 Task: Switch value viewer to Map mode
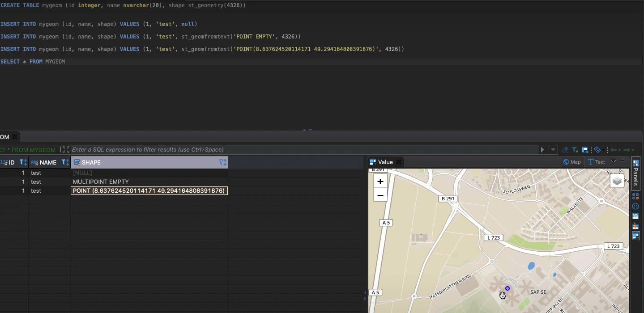pyautogui.click(x=572, y=162)
